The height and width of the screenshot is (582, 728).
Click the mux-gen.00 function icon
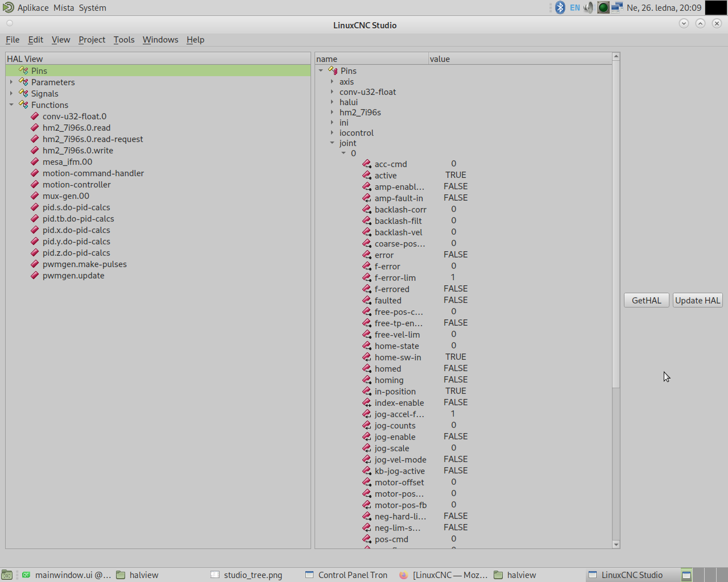click(x=35, y=196)
